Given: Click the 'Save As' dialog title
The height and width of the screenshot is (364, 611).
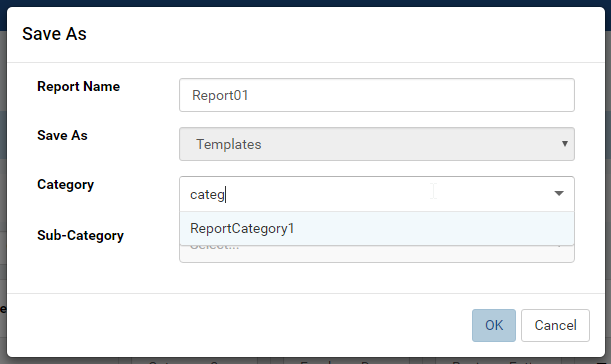Looking at the screenshot, I should pos(54,34).
